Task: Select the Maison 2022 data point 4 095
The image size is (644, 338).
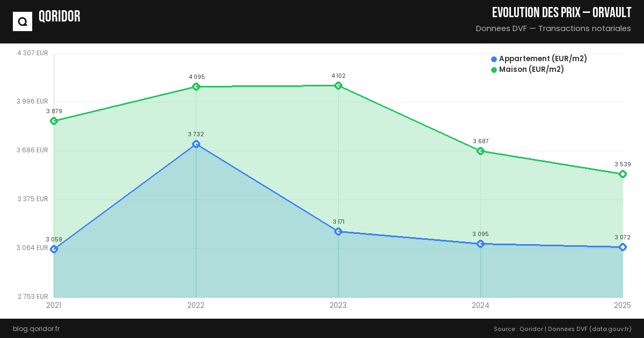Action: pyautogui.click(x=196, y=86)
